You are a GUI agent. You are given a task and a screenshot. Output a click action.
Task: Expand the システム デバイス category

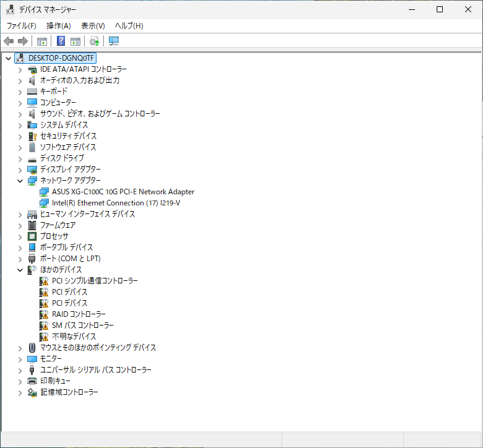click(20, 126)
